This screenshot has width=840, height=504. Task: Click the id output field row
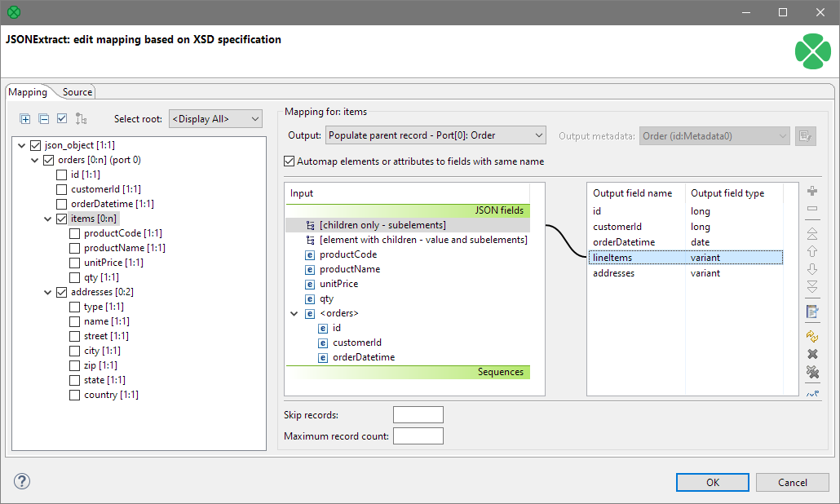[x=685, y=211]
